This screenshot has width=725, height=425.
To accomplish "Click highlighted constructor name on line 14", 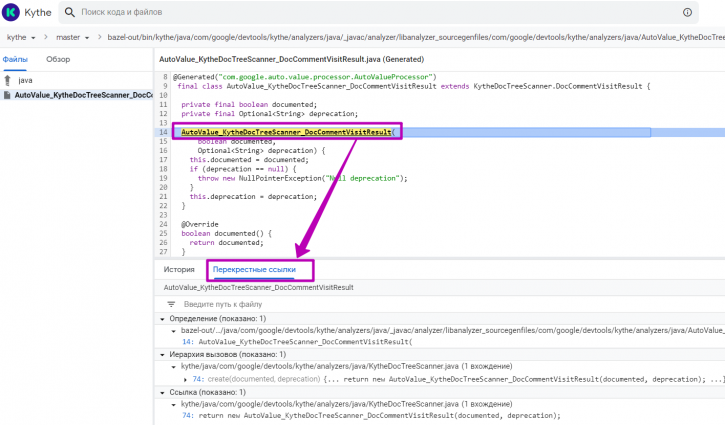I will (x=286, y=132).
